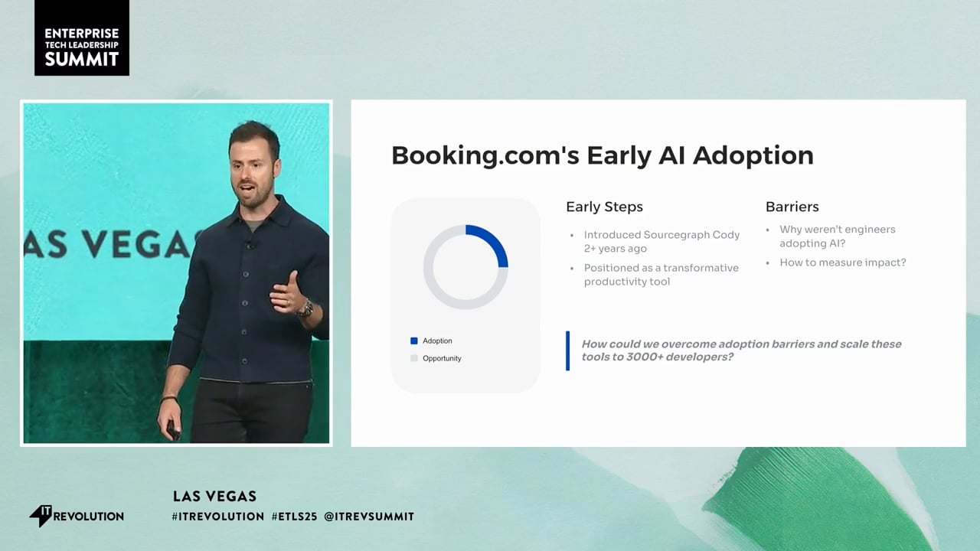Click the speaker video thumbnail
This screenshot has height=551, width=980.
pyautogui.click(x=176, y=273)
